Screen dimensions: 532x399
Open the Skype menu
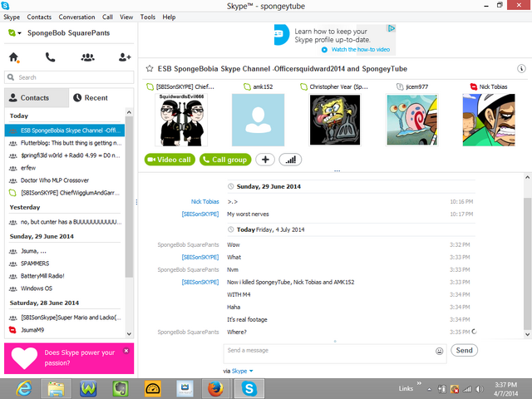pos(12,17)
